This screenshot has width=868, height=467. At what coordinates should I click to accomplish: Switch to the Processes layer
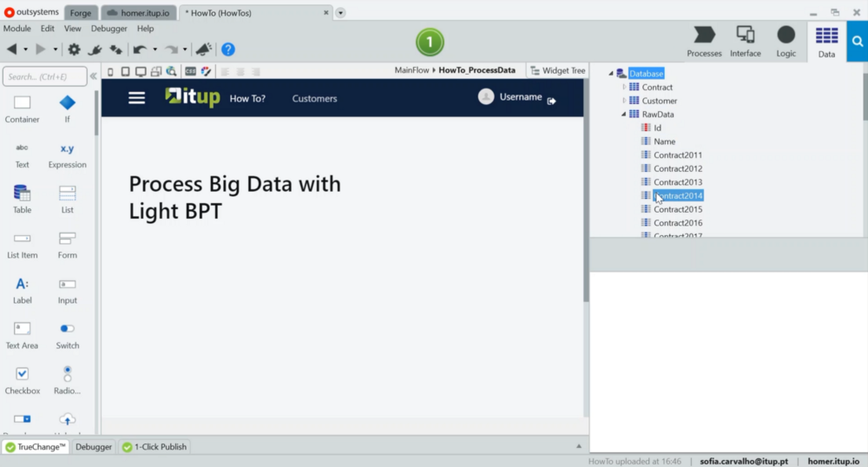[704, 42]
